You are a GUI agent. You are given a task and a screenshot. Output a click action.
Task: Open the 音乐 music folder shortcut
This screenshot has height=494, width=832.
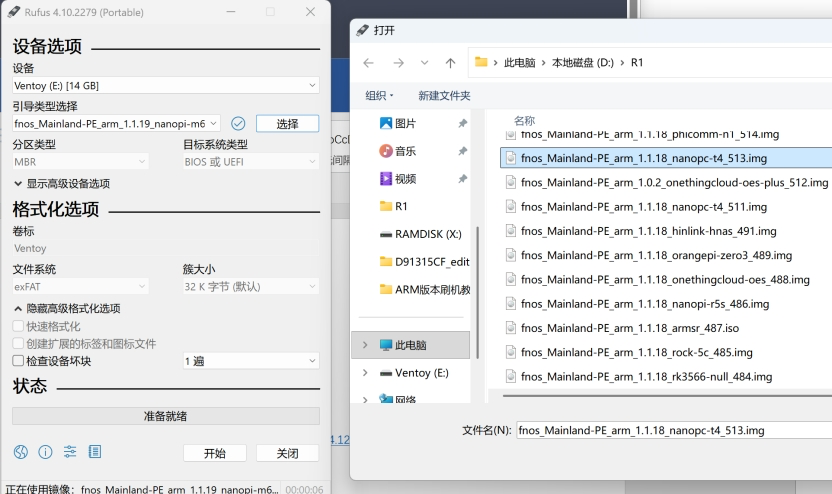405,151
